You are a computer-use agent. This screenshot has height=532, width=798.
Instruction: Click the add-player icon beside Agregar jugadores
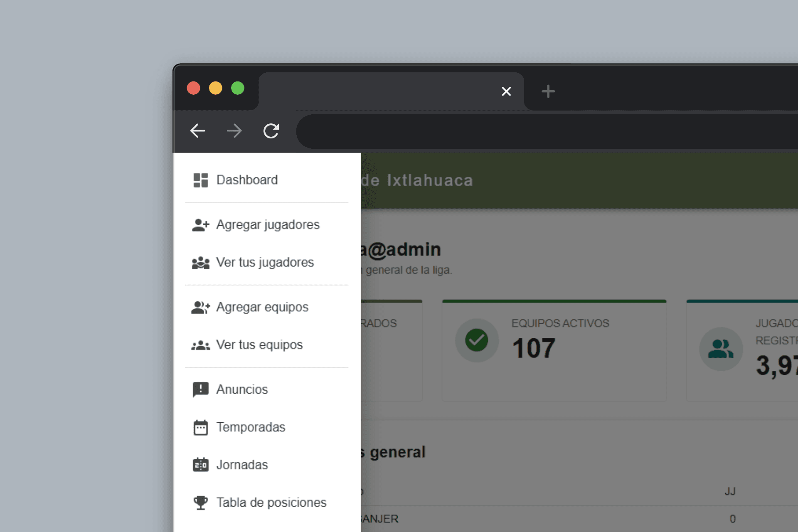coord(201,225)
